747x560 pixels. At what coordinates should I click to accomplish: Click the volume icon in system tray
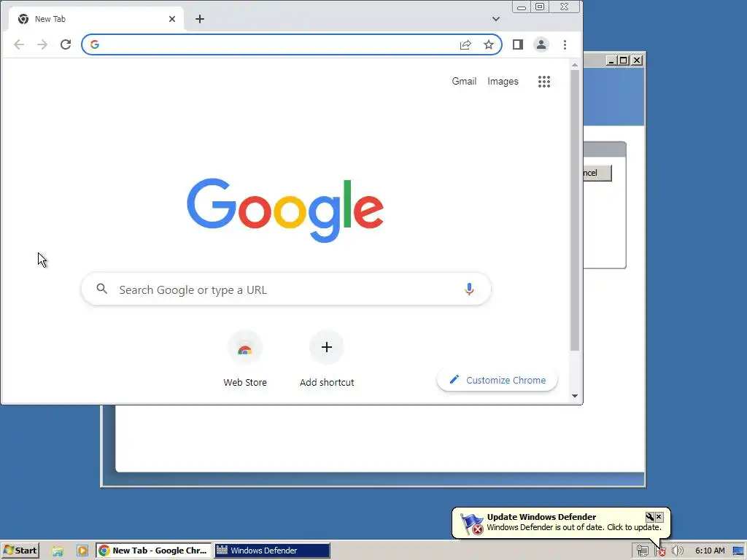click(678, 551)
